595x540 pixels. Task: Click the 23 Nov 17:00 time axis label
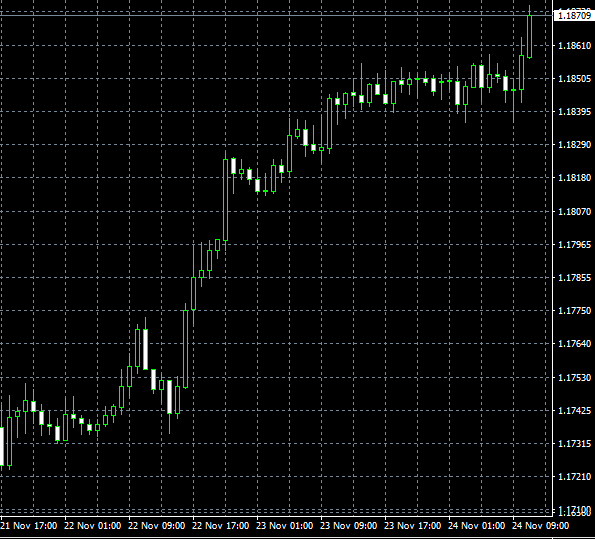point(412,526)
